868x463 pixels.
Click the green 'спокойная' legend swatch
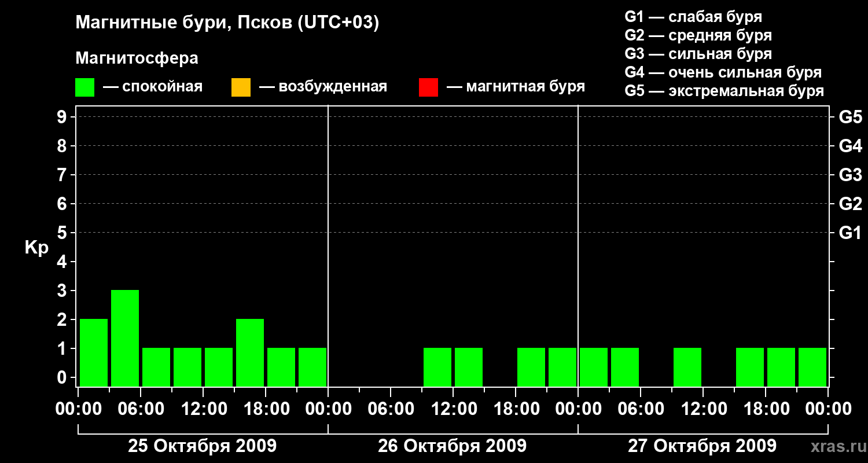(x=85, y=87)
